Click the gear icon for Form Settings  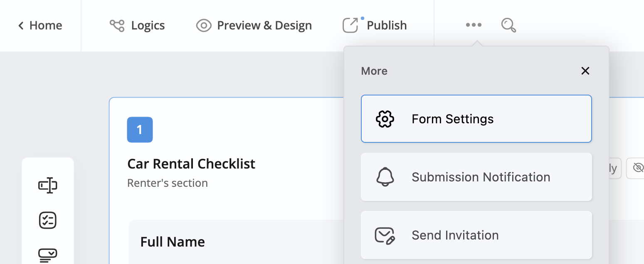(x=385, y=119)
